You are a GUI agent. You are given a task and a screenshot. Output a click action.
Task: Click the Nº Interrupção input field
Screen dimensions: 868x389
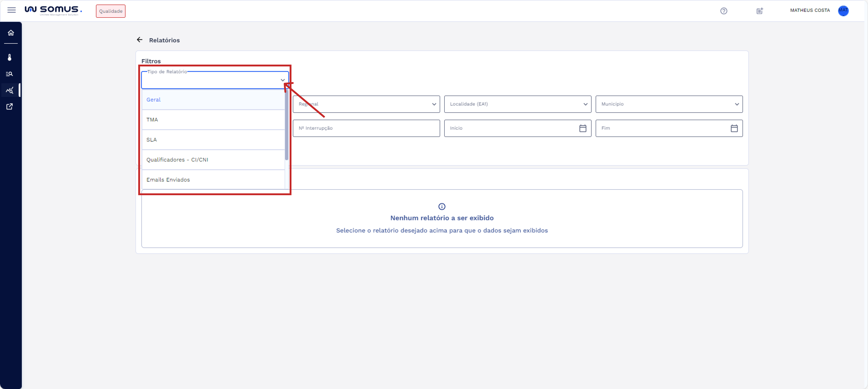(366, 128)
